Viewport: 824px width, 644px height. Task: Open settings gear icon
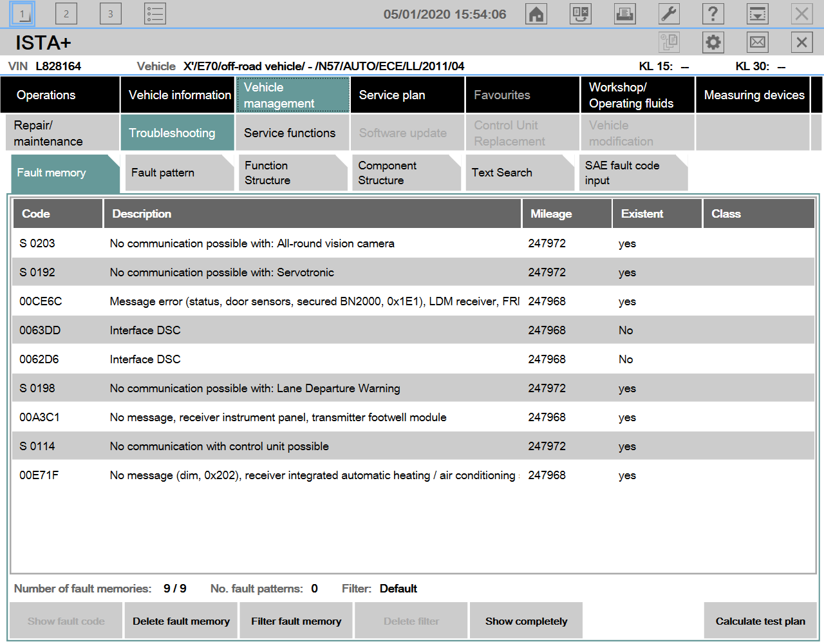coord(713,43)
